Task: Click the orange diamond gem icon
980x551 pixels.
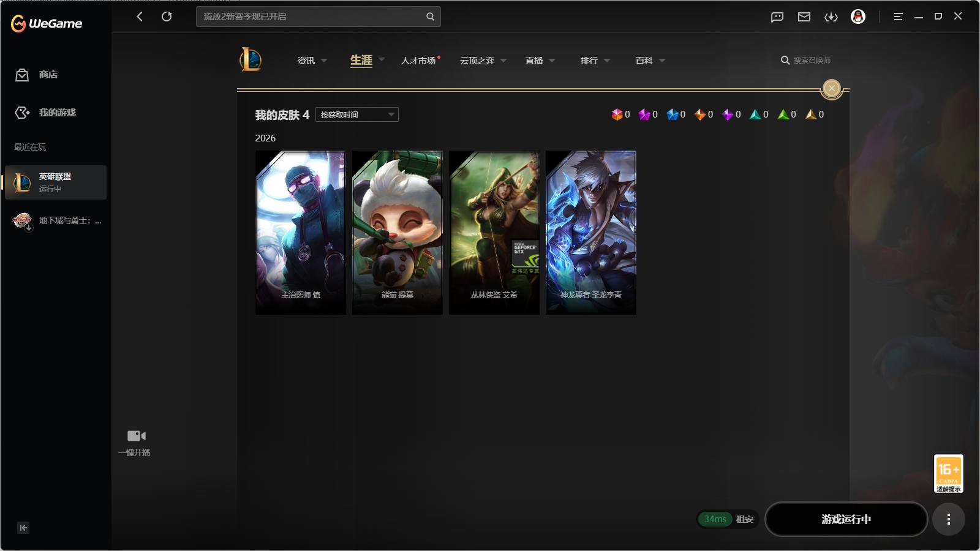Action: coord(700,114)
